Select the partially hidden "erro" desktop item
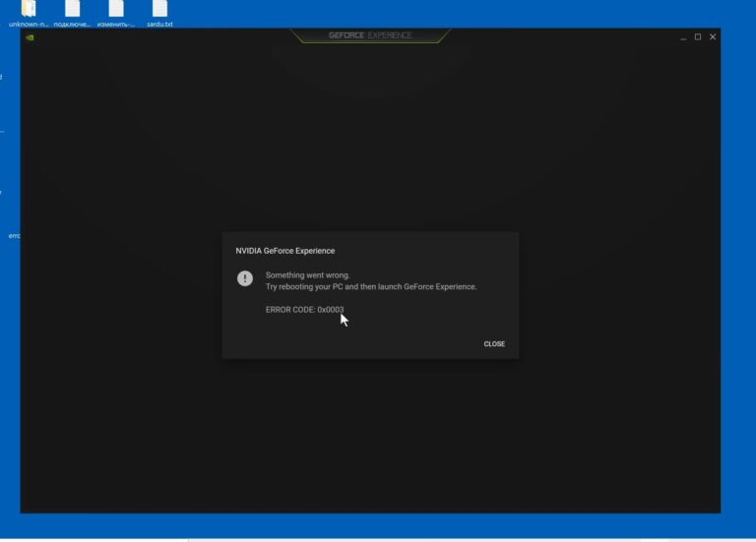The height and width of the screenshot is (542, 756). tap(13, 236)
